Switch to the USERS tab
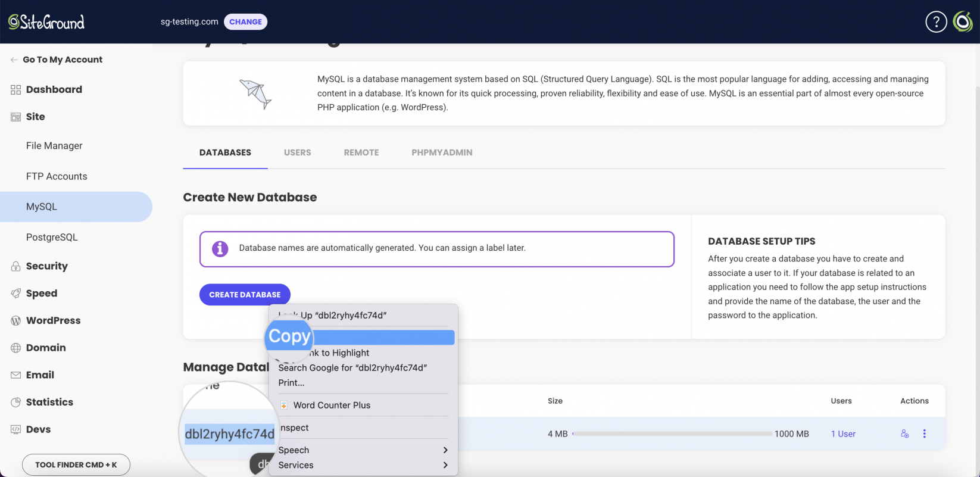This screenshot has width=980, height=477. (298, 153)
